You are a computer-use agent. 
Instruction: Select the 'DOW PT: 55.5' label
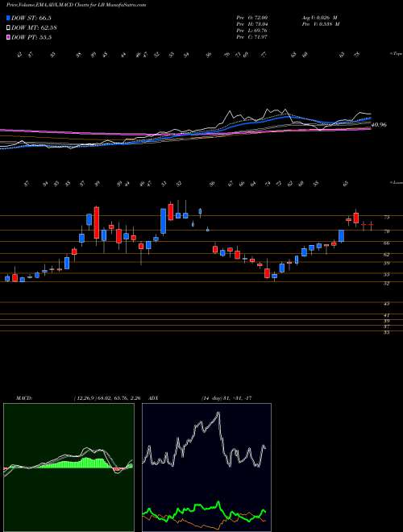tap(31, 37)
